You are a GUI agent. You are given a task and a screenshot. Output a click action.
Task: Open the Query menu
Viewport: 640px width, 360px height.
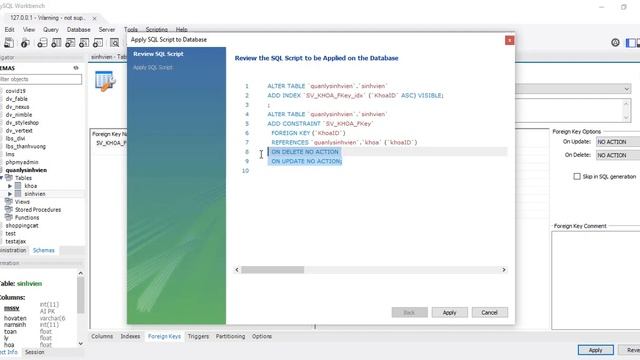point(51,29)
